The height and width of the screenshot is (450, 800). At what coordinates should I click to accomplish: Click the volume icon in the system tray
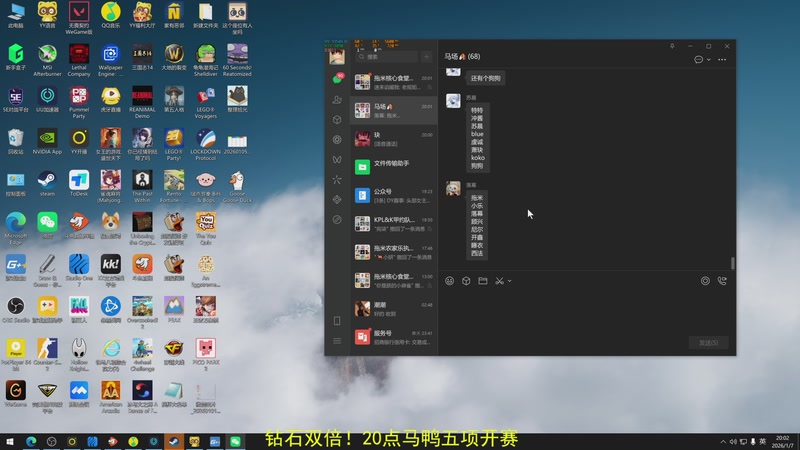pos(733,442)
